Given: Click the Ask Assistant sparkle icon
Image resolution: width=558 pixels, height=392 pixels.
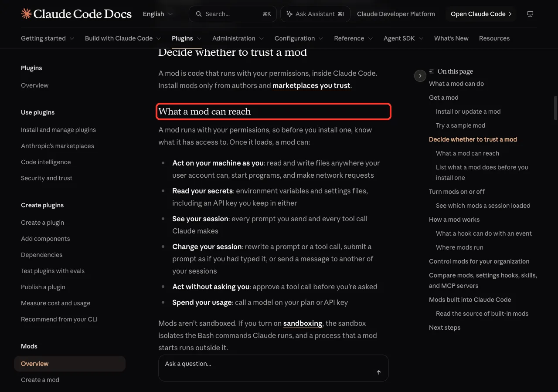Looking at the screenshot, I should 289,14.
